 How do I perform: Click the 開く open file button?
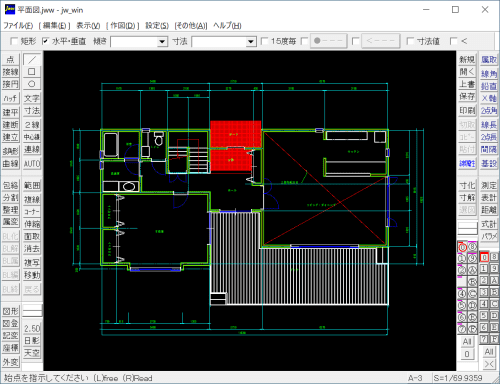click(x=467, y=72)
